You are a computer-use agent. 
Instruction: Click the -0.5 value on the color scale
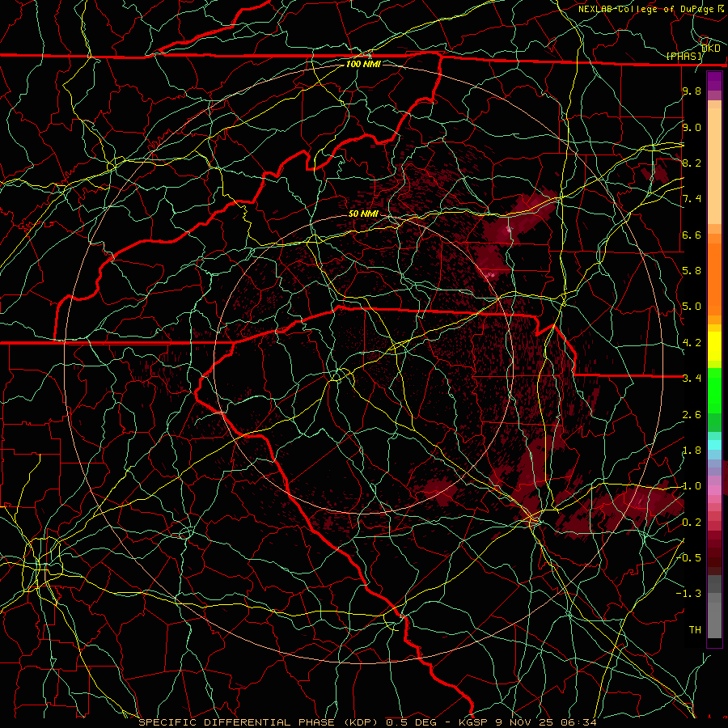point(688,557)
